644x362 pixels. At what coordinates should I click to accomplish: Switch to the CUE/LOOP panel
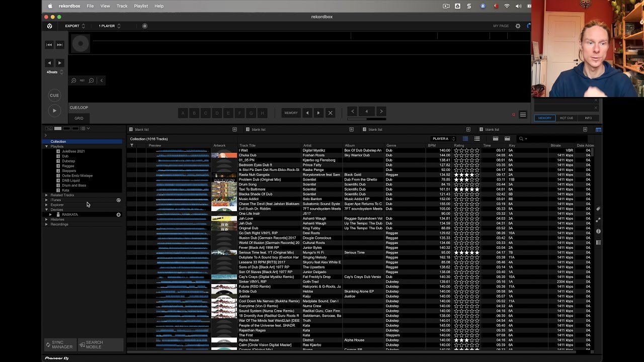[79, 108]
